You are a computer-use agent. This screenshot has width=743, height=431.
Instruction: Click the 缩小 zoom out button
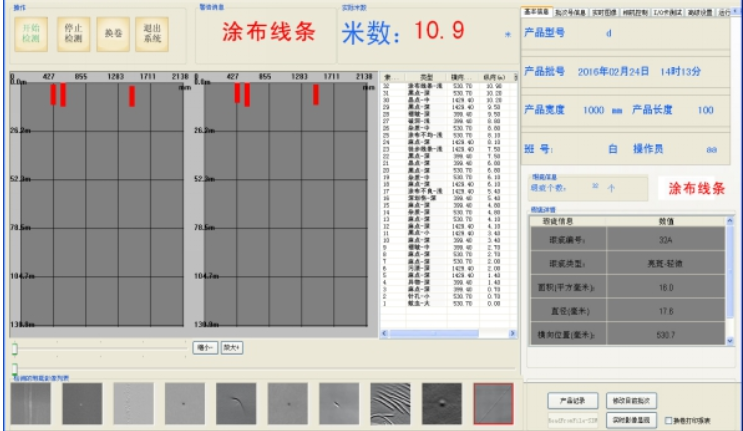[x=204, y=347]
